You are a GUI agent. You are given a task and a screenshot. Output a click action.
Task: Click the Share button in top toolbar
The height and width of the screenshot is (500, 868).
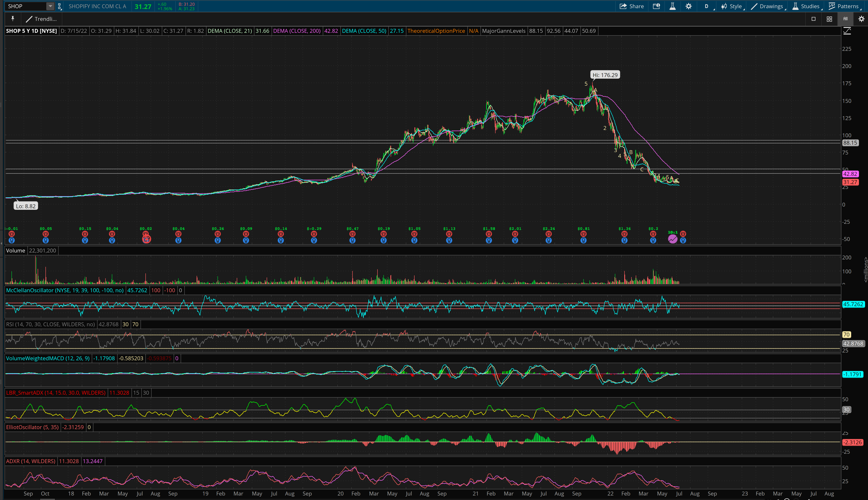[631, 6]
